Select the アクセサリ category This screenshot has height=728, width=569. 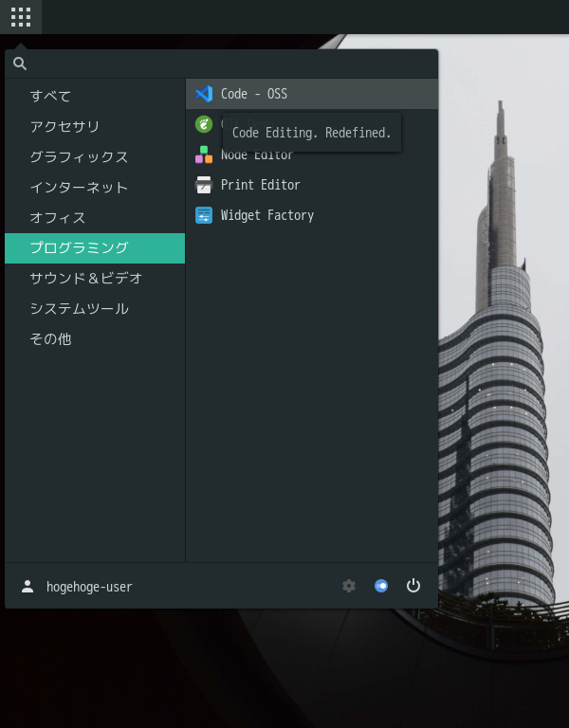[95, 126]
